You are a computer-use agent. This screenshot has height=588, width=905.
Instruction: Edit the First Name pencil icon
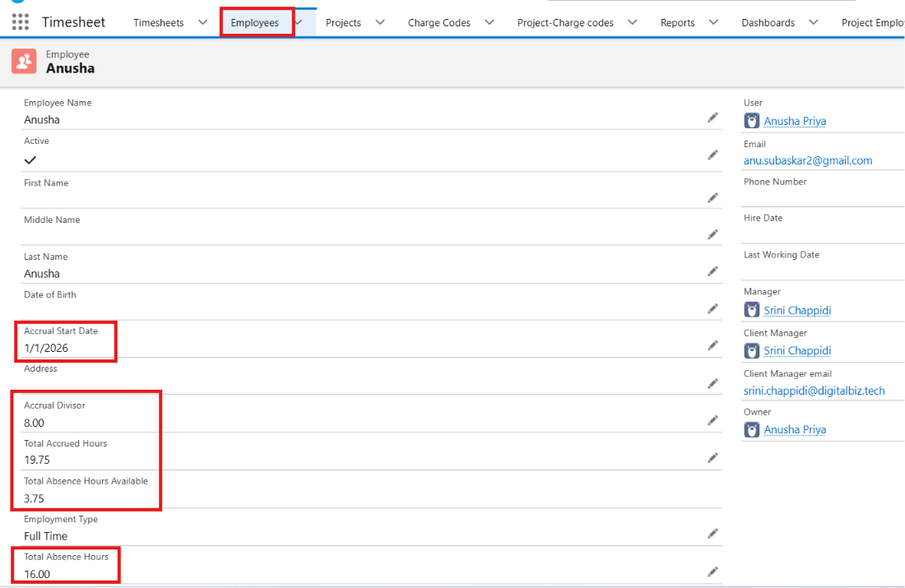tap(712, 198)
